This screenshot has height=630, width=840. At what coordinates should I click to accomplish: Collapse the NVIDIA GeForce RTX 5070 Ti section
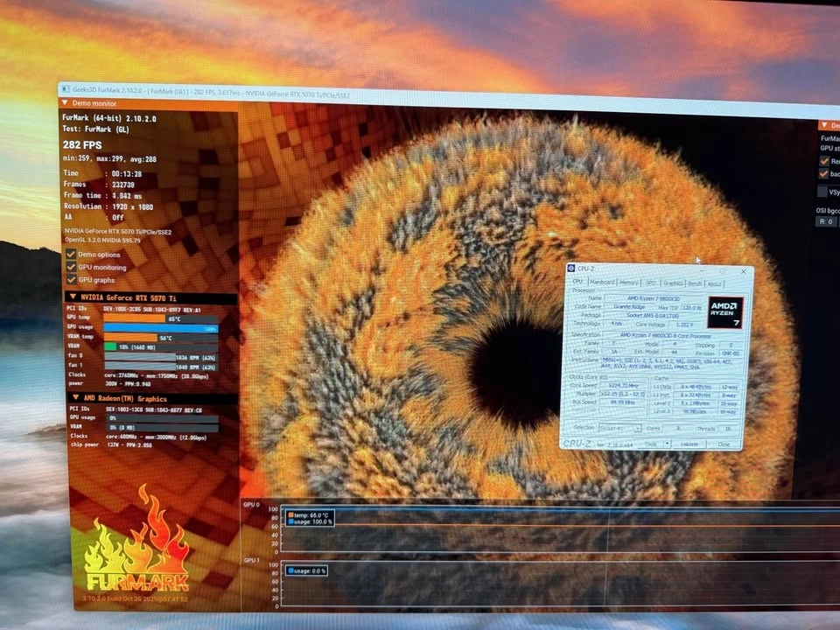[73, 297]
